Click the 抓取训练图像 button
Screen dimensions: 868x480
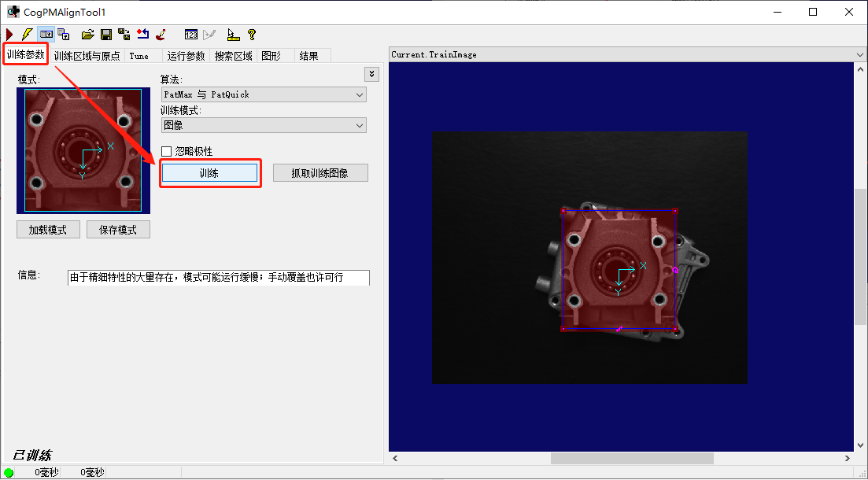(320, 172)
